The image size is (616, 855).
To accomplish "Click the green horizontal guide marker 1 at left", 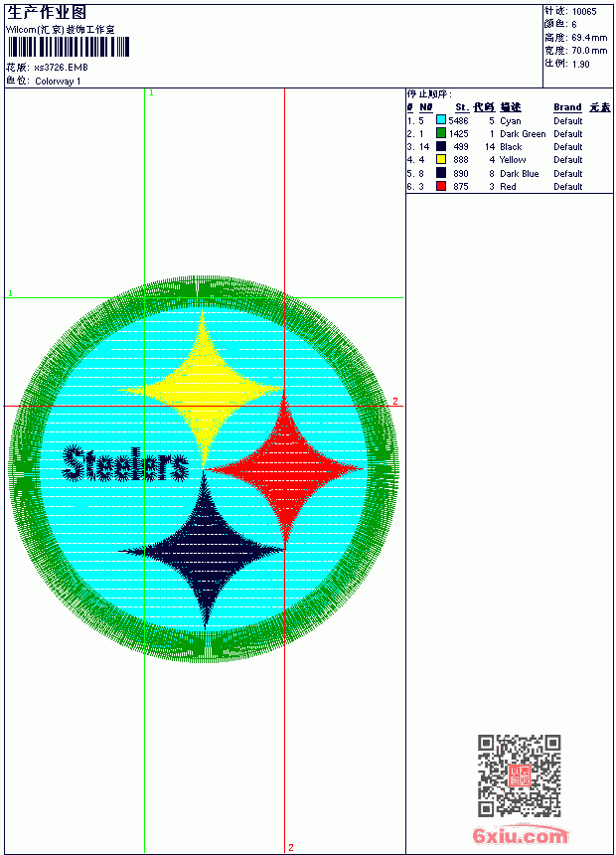I will tap(10, 293).
